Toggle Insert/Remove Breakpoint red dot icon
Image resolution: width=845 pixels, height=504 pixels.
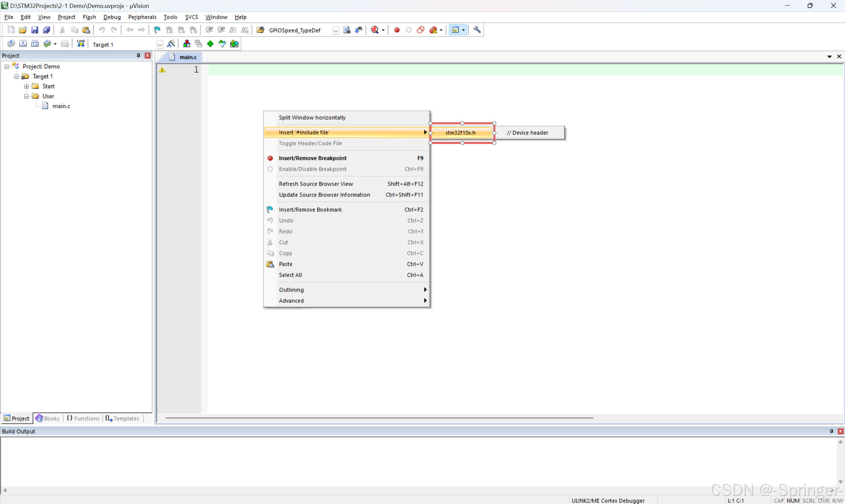[397, 30]
